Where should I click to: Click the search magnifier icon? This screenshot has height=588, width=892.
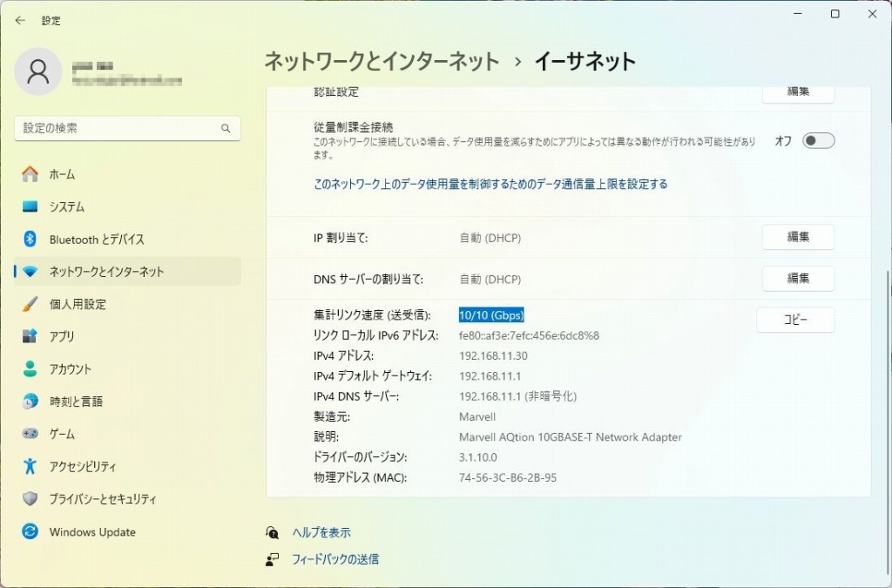(226, 129)
